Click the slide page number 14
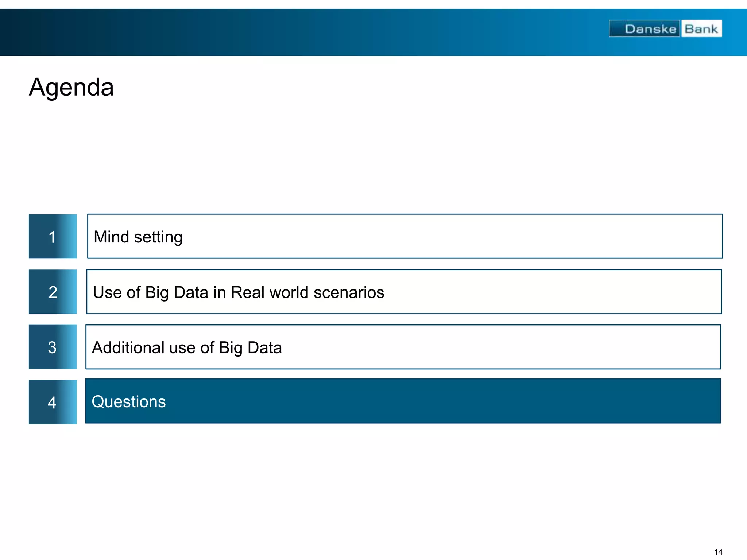Viewport: 747px width, 560px height. 718,552
